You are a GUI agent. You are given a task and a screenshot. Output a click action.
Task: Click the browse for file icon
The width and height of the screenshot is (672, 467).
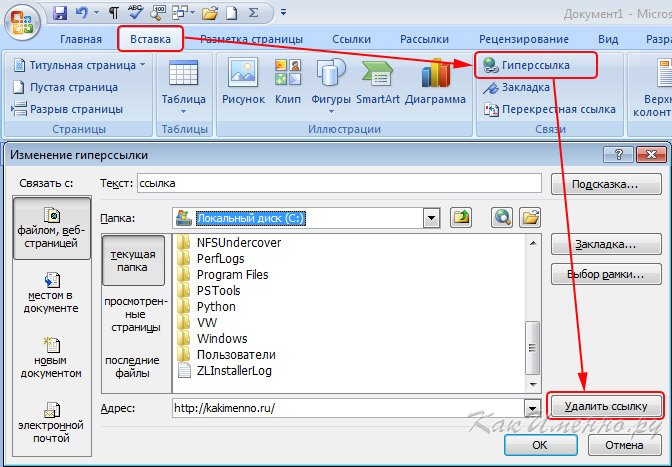(x=530, y=218)
